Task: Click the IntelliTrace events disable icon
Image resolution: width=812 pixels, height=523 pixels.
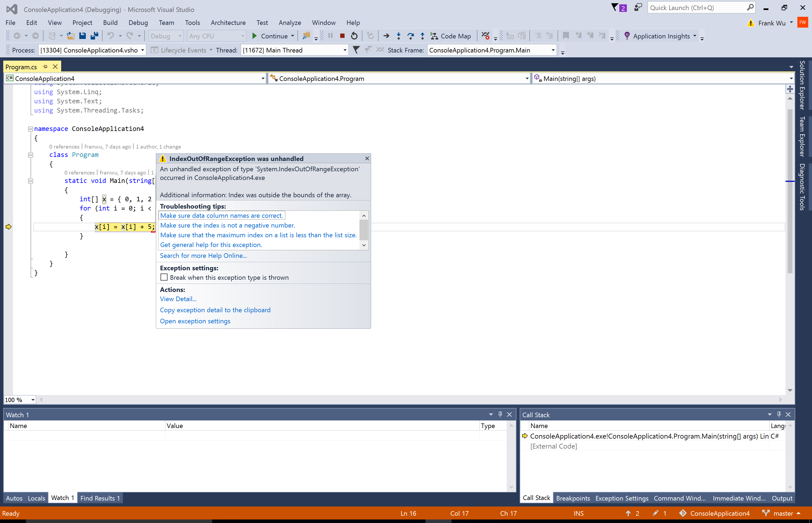Action: pyautogui.click(x=486, y=36)
